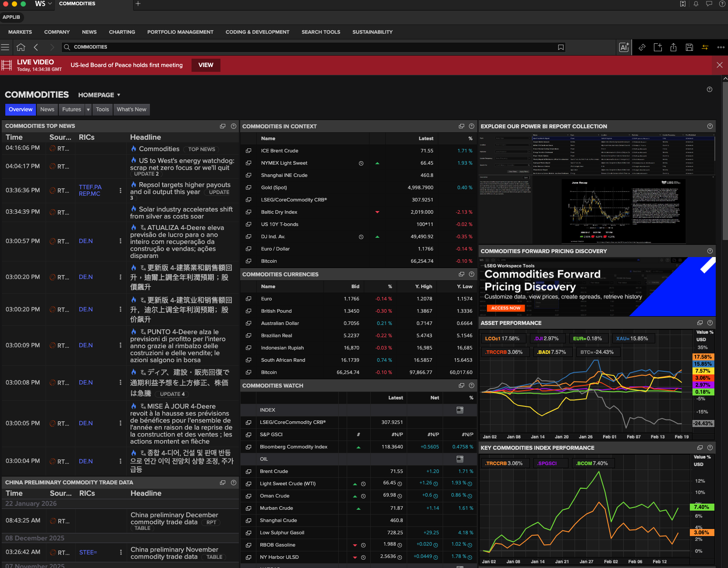Image resolution: width=728 pixels, height=568 pixels.
Task: Switch to the What's New tab
Action: [x=131, y=109]
